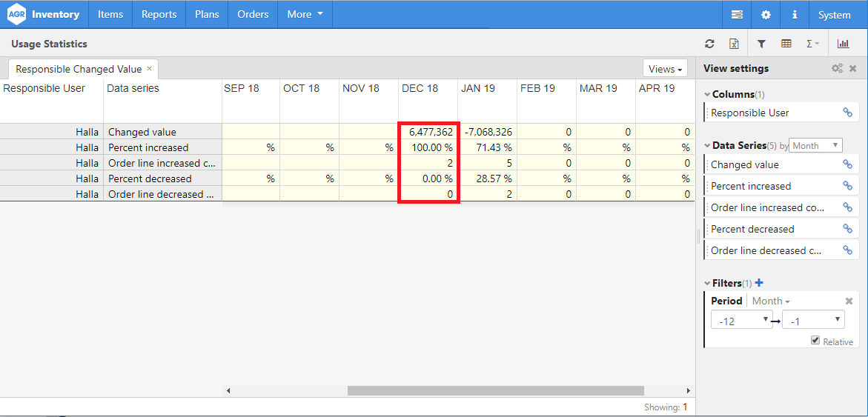
Task: Click the link icon beside Changed value
Action: (x=847, y=164)
